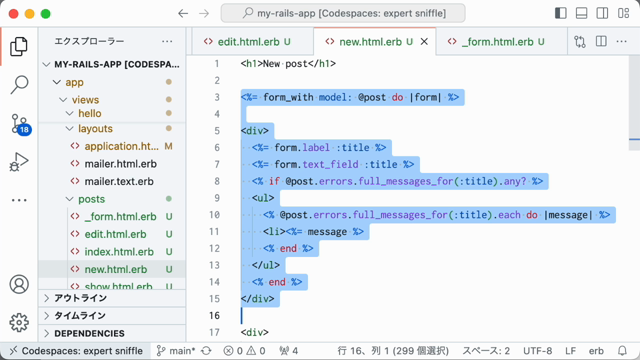The height and width of the screenshot is (360, 640).
Task: Click the command center search field
Action: (343, 13)
